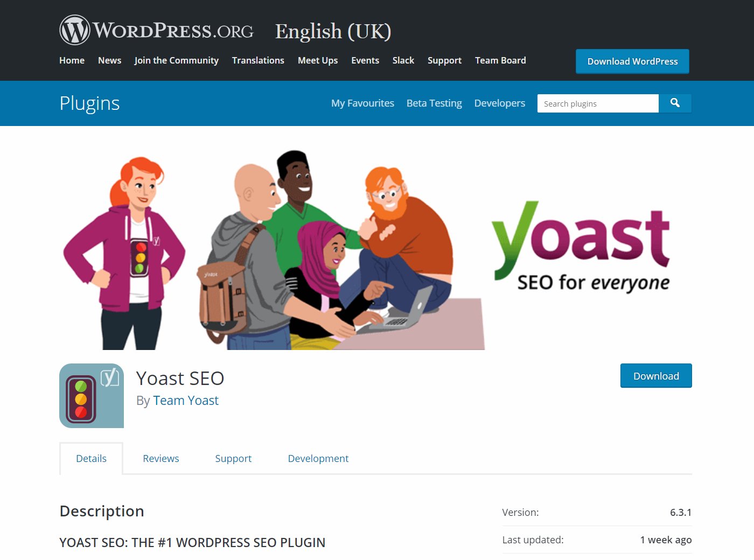Viewport: 754px width, 560px height.
Task: Open the Home menu item
Action: pos(72,60)
